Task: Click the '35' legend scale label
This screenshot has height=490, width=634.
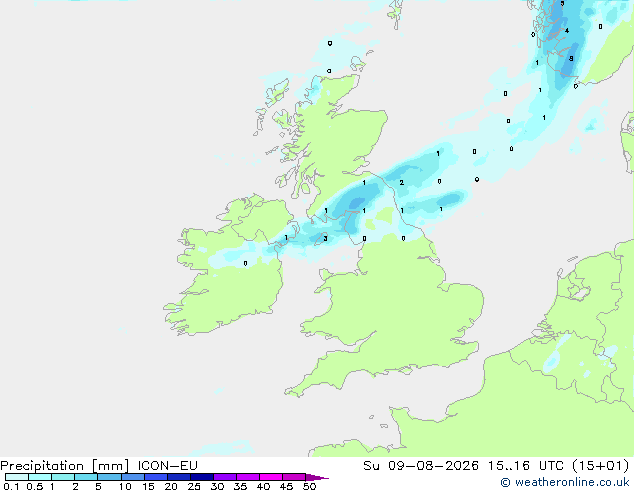Action: 240,486
